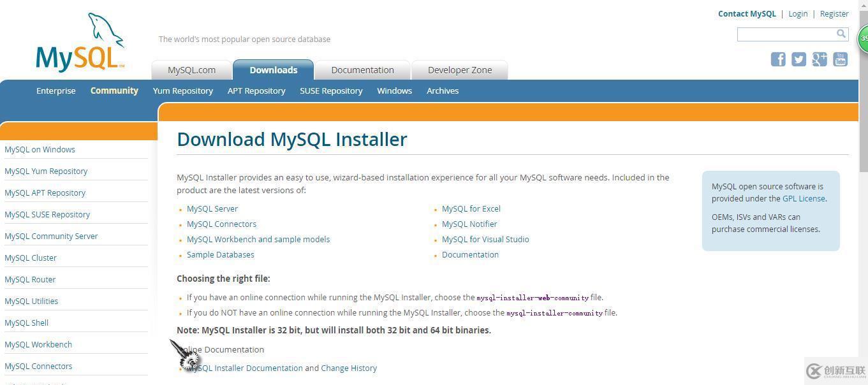Click the Contact MySQL link
The image size is (868, 385).
pos(747,13)
